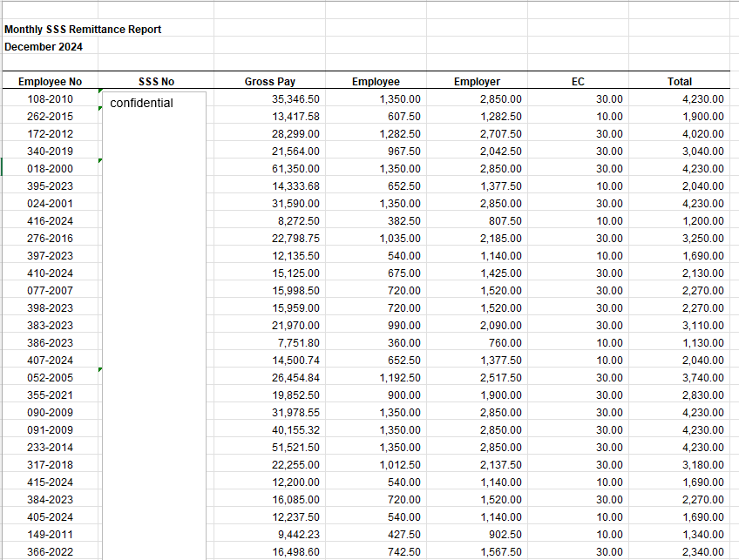Click the 'December 2024' cell
This screenshot has height=560, width=739.
click(44, 47)
